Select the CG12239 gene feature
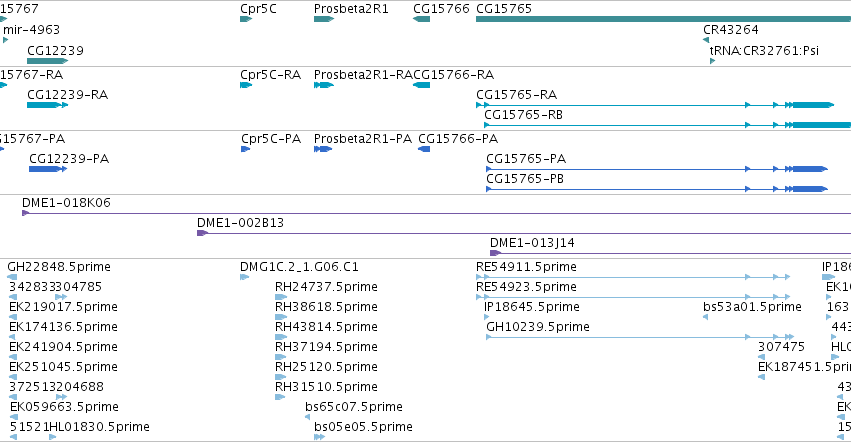The image size is (851, 442). pyautogui.click(x=47, y=61)
